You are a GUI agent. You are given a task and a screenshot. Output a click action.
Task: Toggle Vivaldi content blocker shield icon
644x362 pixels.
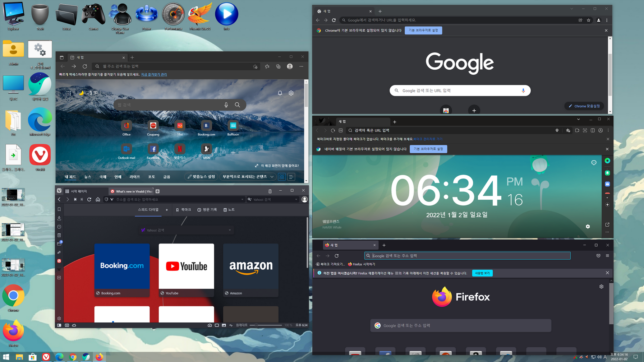click(x=106, y=199)
